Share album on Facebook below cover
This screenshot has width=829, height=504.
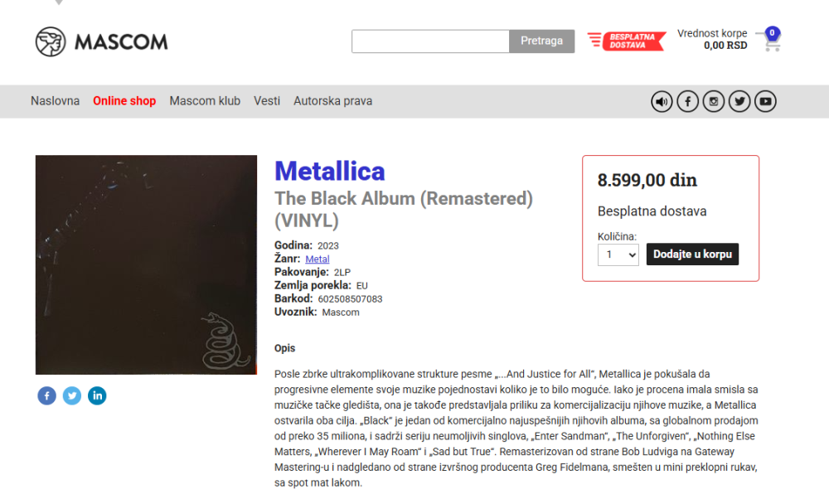click(x=46, y=395)
